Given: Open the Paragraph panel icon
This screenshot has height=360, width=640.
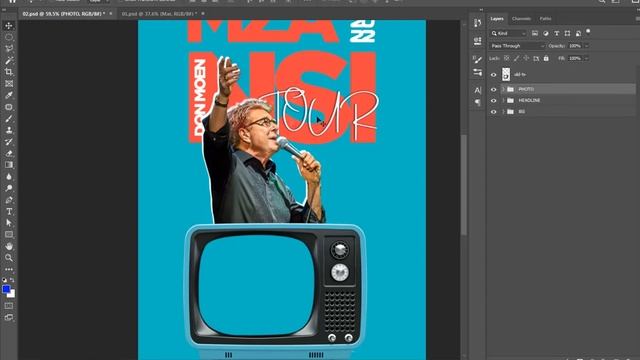Looking at the screenshot, I should [x=477, y=102].
